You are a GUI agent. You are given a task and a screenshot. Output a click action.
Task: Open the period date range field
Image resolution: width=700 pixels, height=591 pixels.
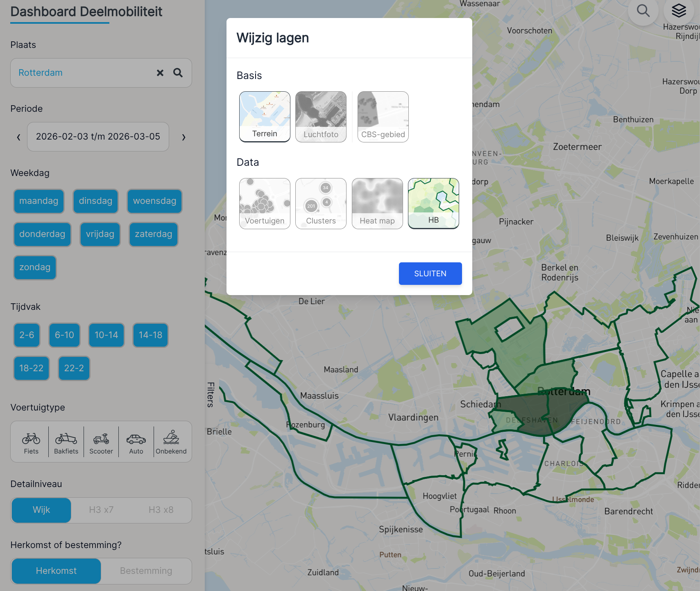click(x=98, y=137)
